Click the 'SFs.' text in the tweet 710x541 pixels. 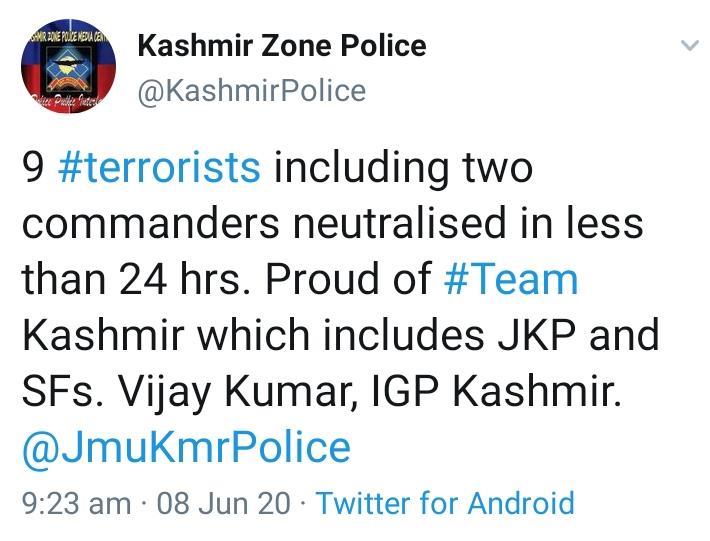tap(62, 392)
